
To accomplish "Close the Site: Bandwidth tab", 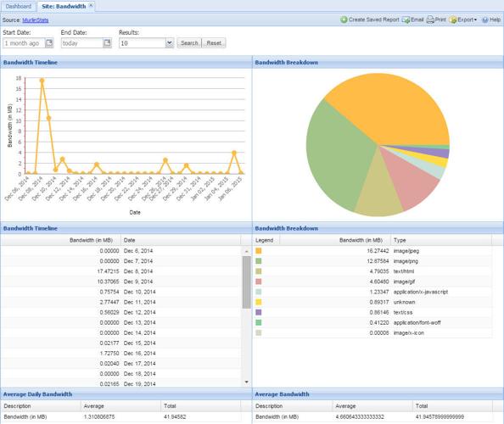I will pos(91,5).
